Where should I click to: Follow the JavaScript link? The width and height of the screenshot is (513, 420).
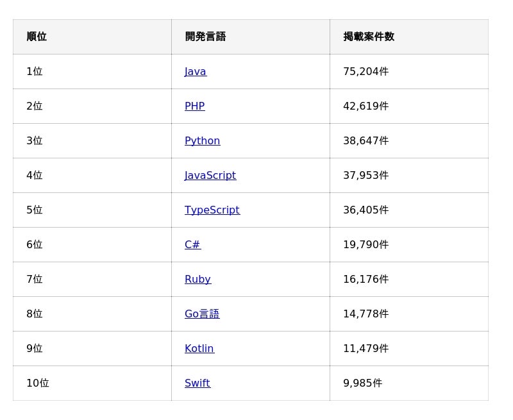tap(210, 176)
